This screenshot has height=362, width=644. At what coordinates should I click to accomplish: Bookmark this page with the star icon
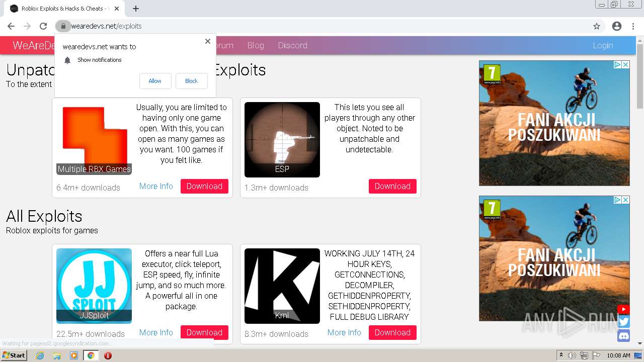pos(597,26)
